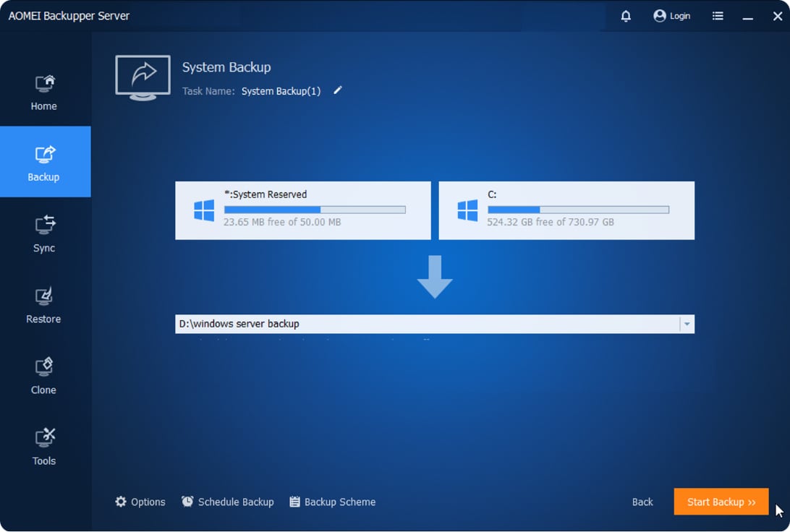Open the Clone section
790x532 pixels.
pos(44,375)
